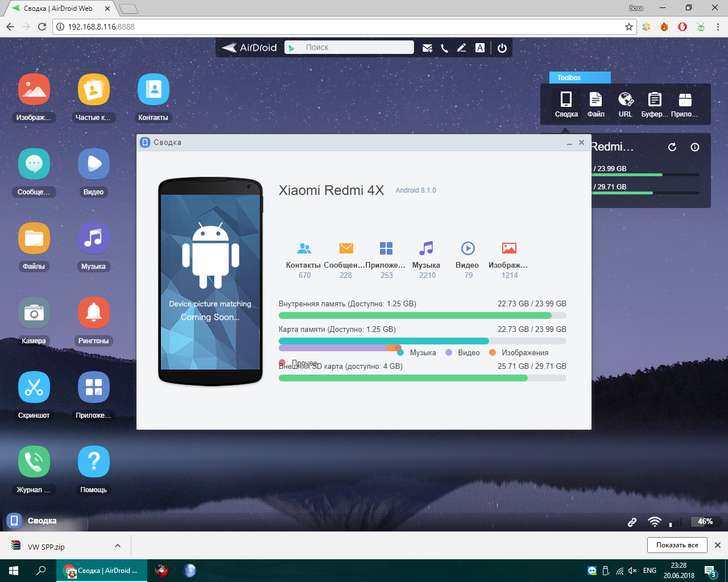Image resolution: width=728 pixels, height=582 pixels.
Task: Click Контакты 670 in the summary window
Action: point(304,260)
